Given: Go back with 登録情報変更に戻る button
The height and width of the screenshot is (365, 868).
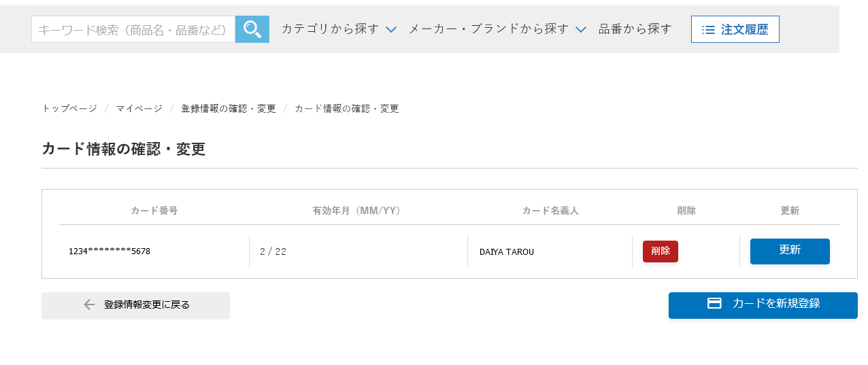Looking at the screenshot, I should (135, 305).
